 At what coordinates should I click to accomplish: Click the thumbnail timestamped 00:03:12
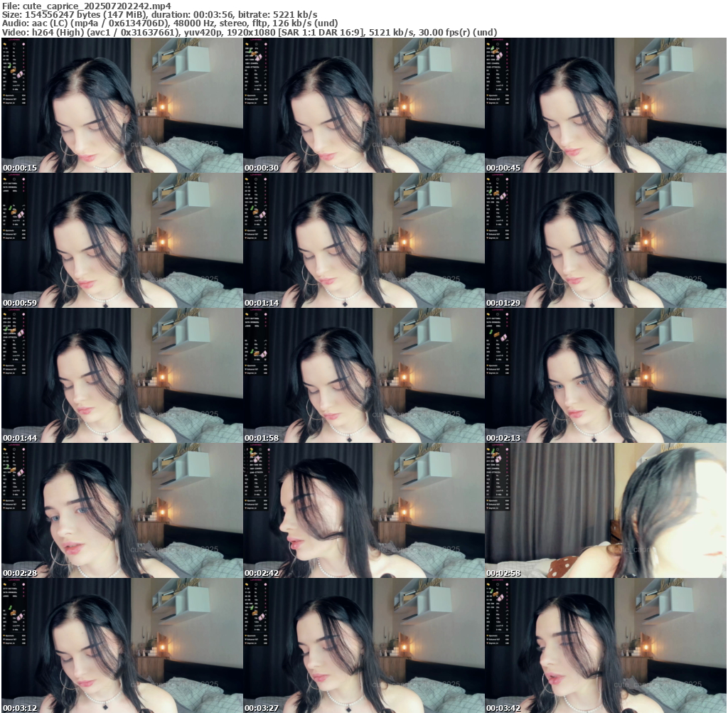122,645
